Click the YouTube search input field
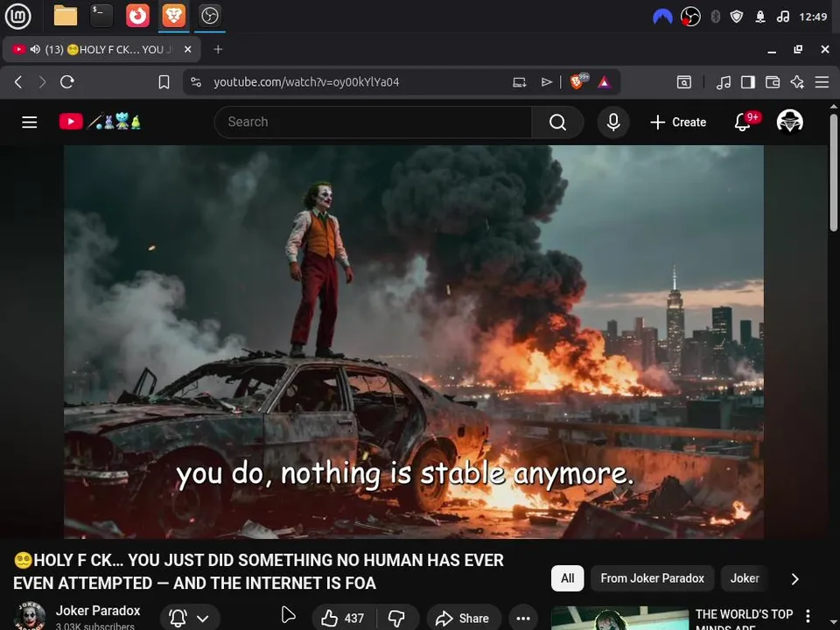 click(374, 122)
